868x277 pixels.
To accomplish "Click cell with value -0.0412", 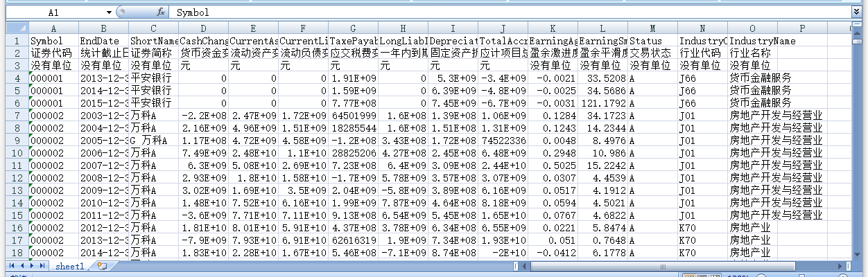I will [553, 253].
